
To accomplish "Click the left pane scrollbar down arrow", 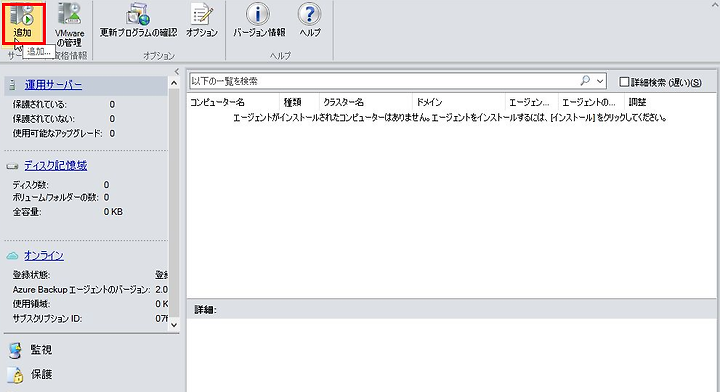I will [174, 325].
